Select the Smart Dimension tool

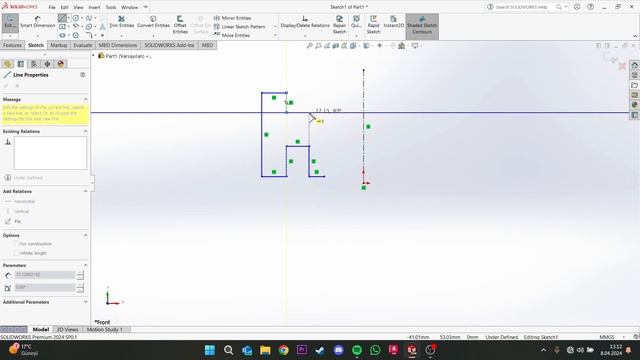[x=38, y=22]
